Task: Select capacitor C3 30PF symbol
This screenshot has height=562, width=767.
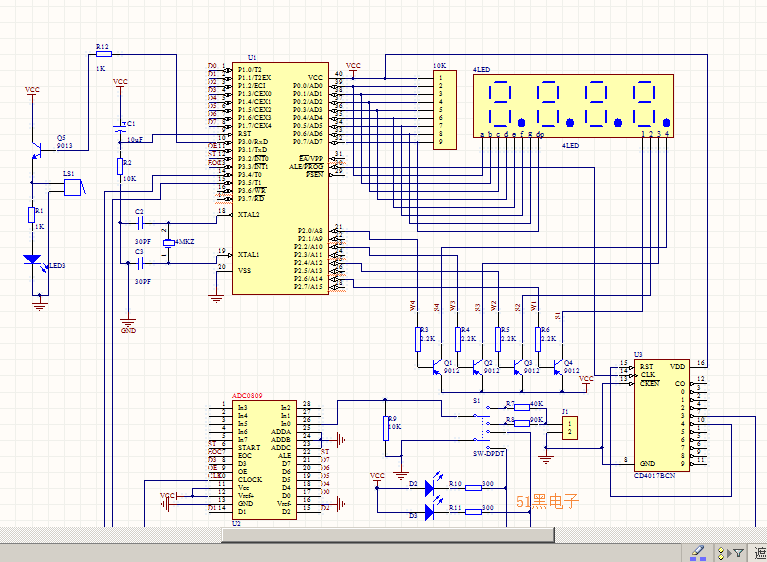Action: tap(140, 264)
